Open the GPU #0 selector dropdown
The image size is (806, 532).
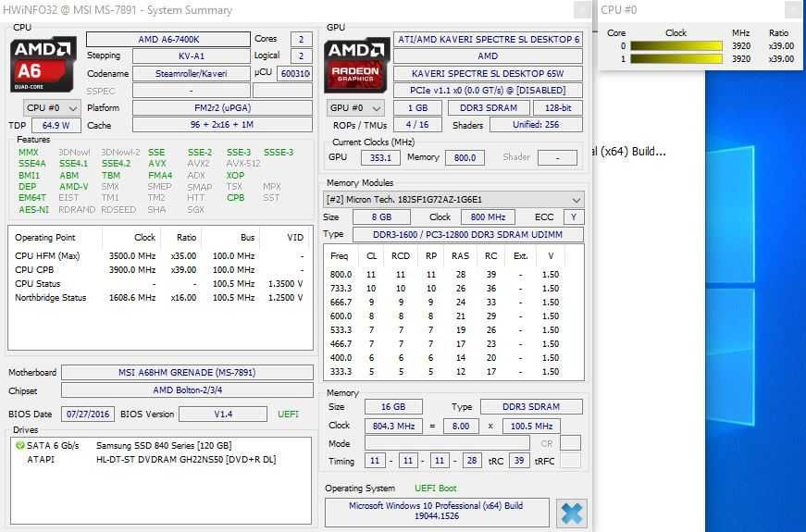355,108
